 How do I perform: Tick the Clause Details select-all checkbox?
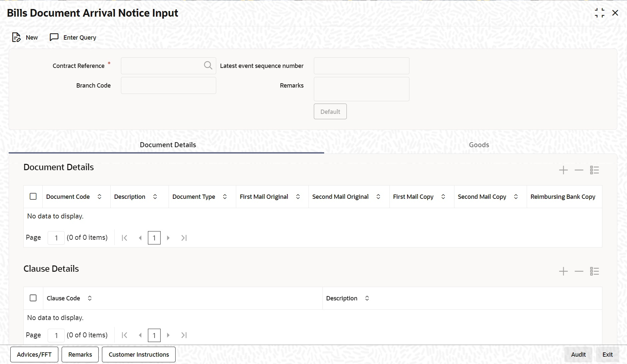pyautogui.click(x=33, y=298)
